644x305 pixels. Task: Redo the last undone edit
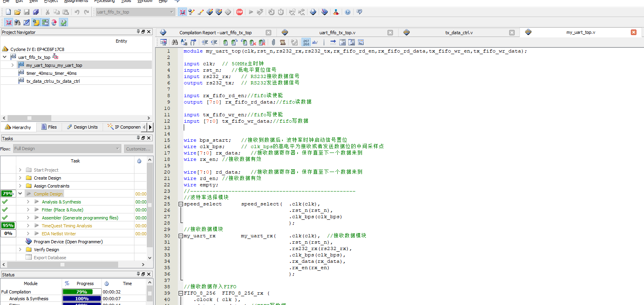click(x=86, y=12)
